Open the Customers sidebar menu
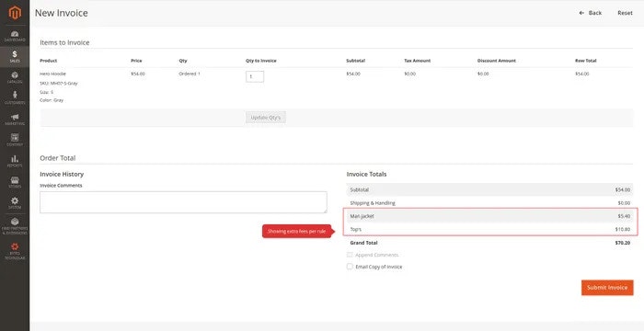644x331 pixels. coord(15,98)
